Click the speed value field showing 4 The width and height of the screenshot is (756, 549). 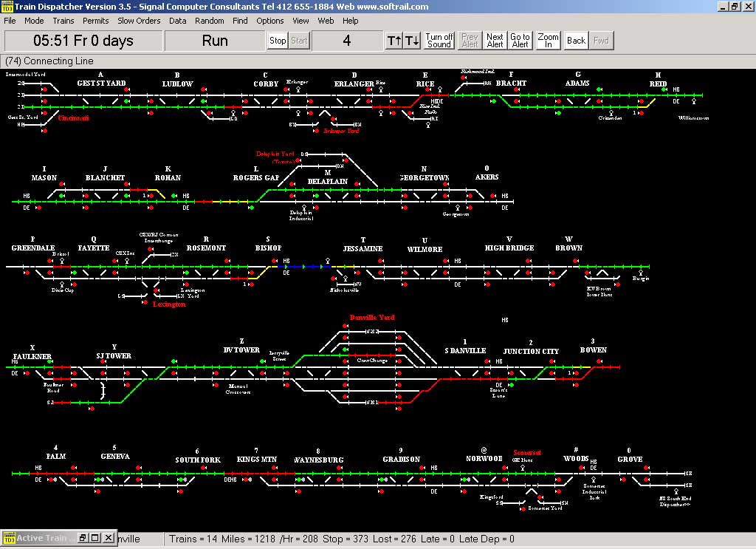click(x=346, y=41)
